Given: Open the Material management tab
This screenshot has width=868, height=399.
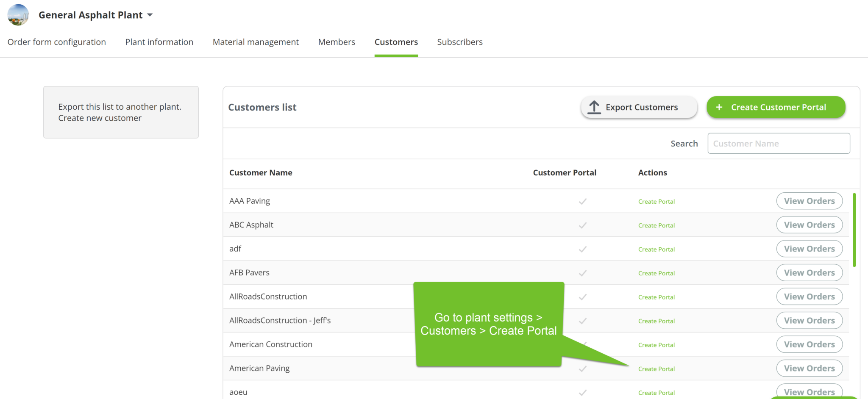Looking at the screenshot, I should (256, 42).
